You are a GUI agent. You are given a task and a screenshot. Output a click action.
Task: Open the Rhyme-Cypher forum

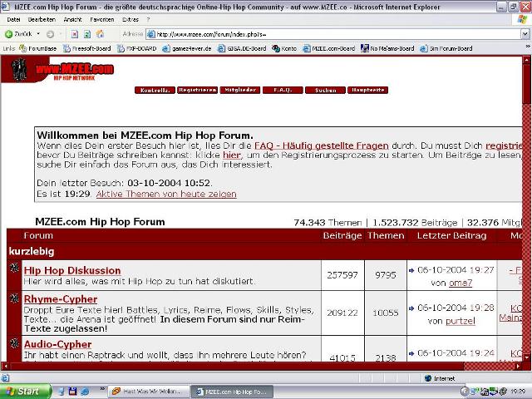coord(61,299)
